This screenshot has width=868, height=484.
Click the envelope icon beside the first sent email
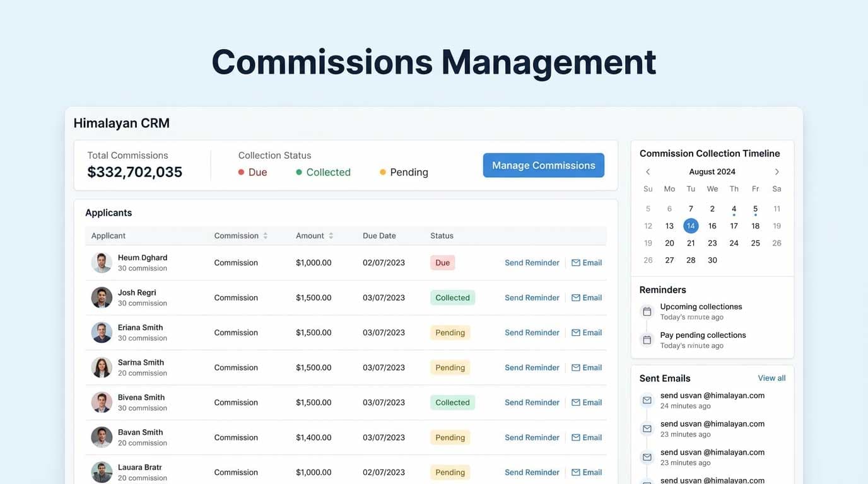(647, 400)
